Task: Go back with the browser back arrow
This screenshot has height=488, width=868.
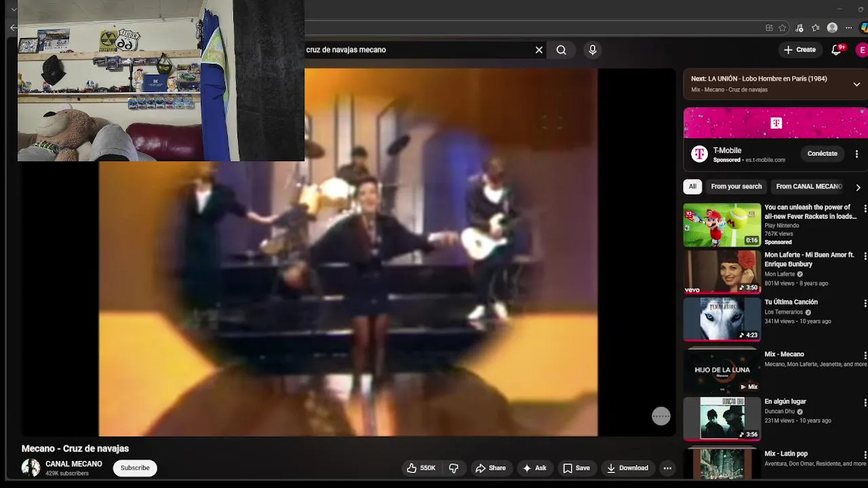Action: tap(14, 28)
